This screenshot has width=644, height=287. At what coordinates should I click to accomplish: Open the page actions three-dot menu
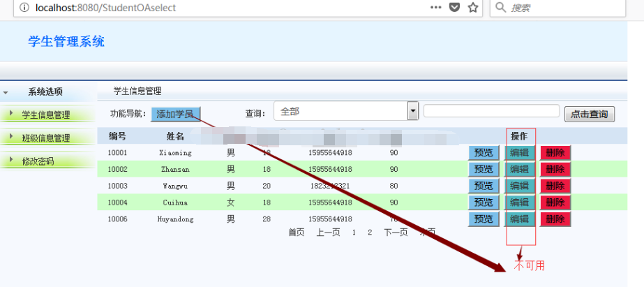pos(436,8)
